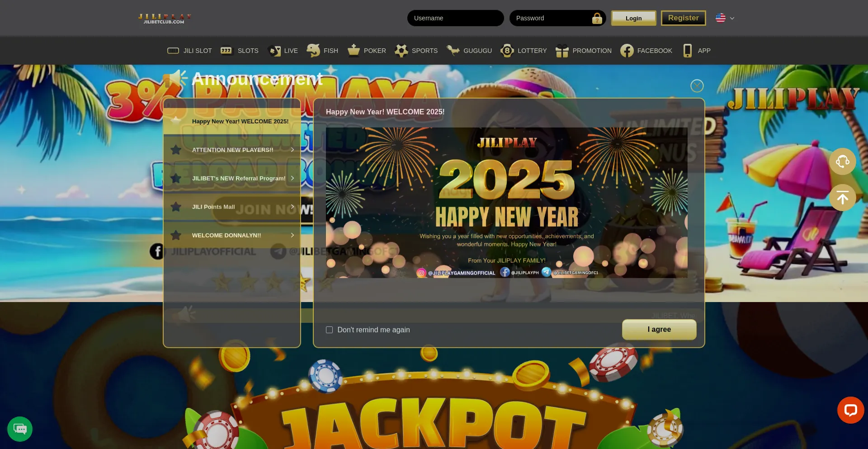Screen dimensions: 868x449
Task: Open POKER menu item
Action: 375,51
